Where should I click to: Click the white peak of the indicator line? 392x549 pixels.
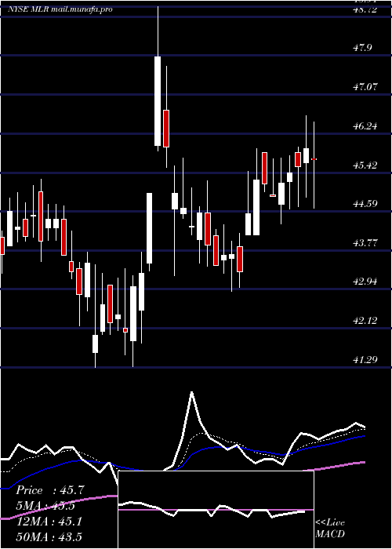(x=191, y=393)
